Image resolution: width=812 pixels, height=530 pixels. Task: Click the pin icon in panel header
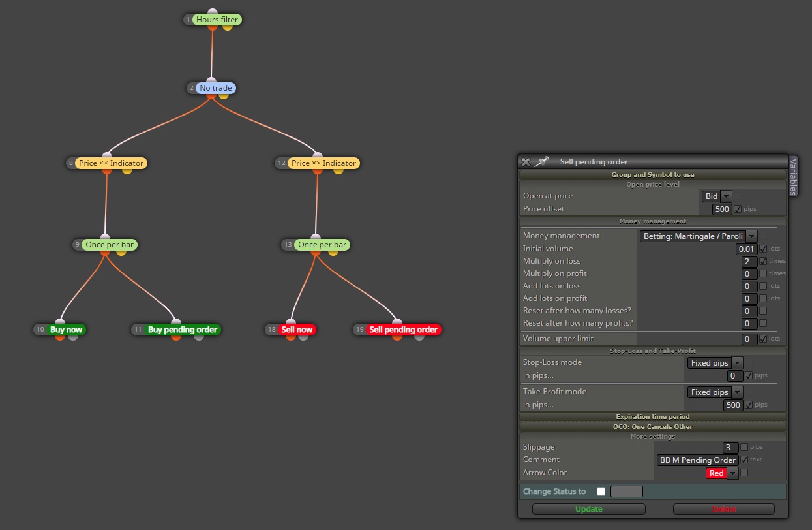coord(542,162)
